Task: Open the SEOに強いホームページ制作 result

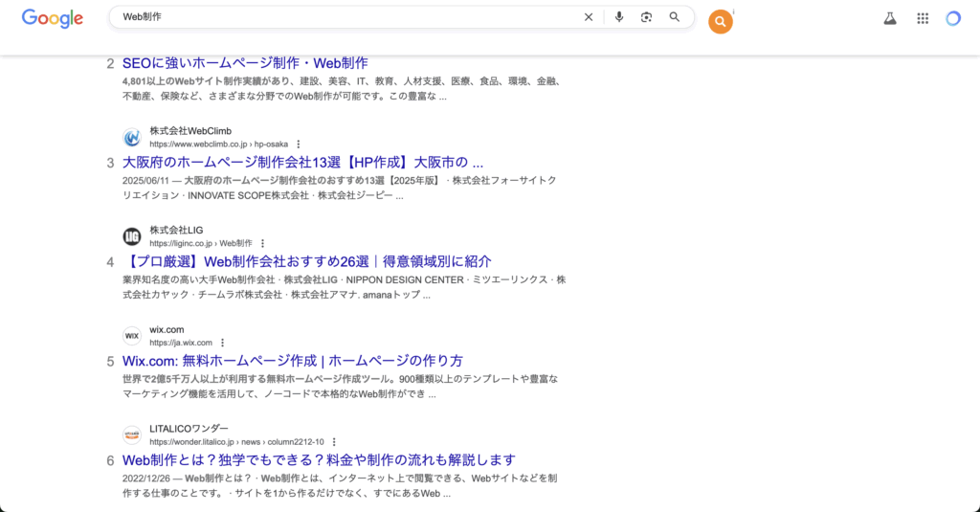Action: point(245,63)
